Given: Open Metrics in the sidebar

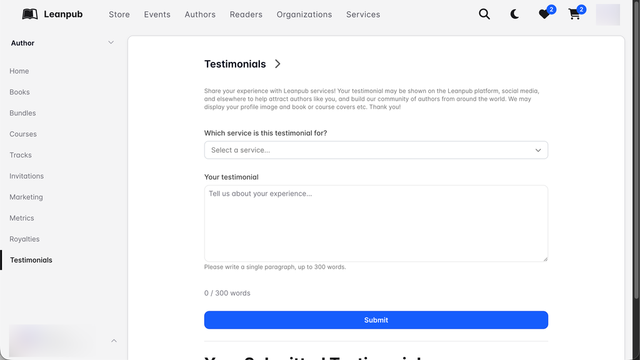Looking at the screenshot, I should click(x=22, y=218).
